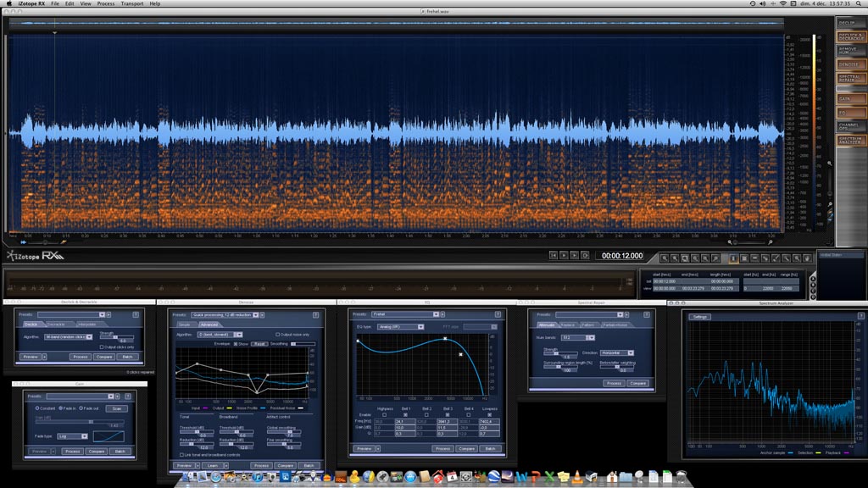Open the Spectrum Analyzer module button
This screenshot has height=488, width=868.
click(x=851, y=140)
